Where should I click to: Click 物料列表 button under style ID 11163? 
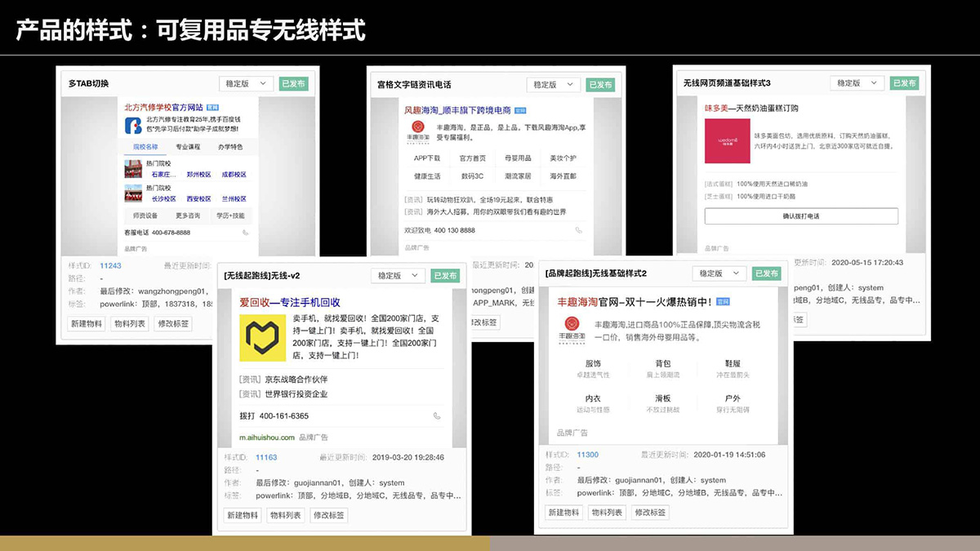tap(285, 515)
